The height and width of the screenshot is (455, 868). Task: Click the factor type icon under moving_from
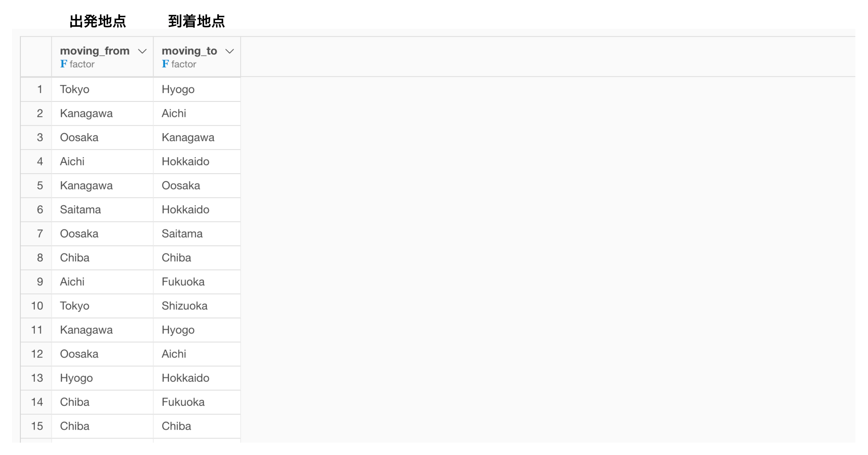pyautogui.click(x=63, y=64)
